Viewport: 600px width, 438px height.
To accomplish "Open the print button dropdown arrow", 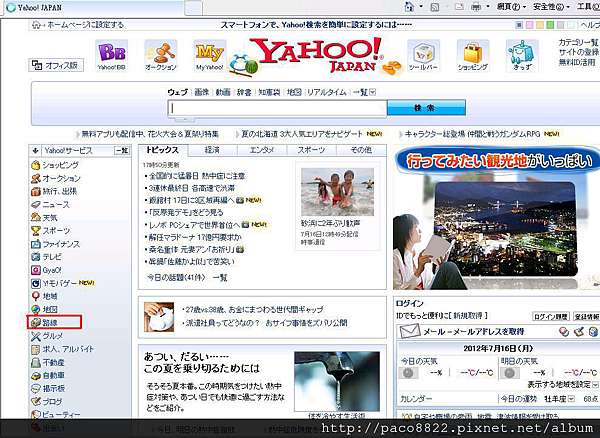I will [x=488, y=7].
